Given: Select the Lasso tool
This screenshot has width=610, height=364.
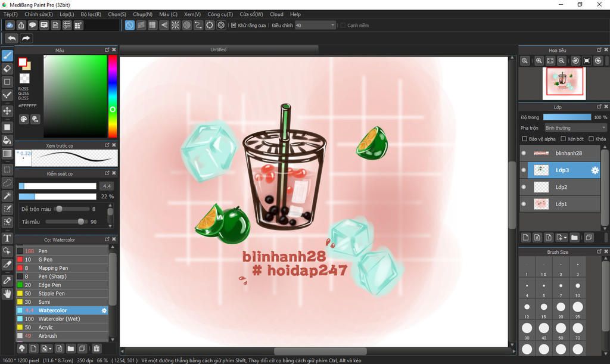Looking at the screenshot, I should tap(7, 183).
